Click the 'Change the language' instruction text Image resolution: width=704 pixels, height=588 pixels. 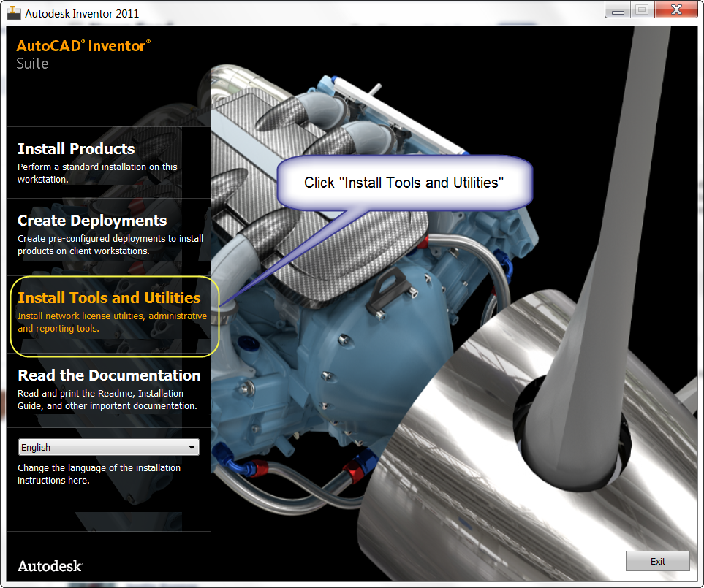[x=99, y=474]
